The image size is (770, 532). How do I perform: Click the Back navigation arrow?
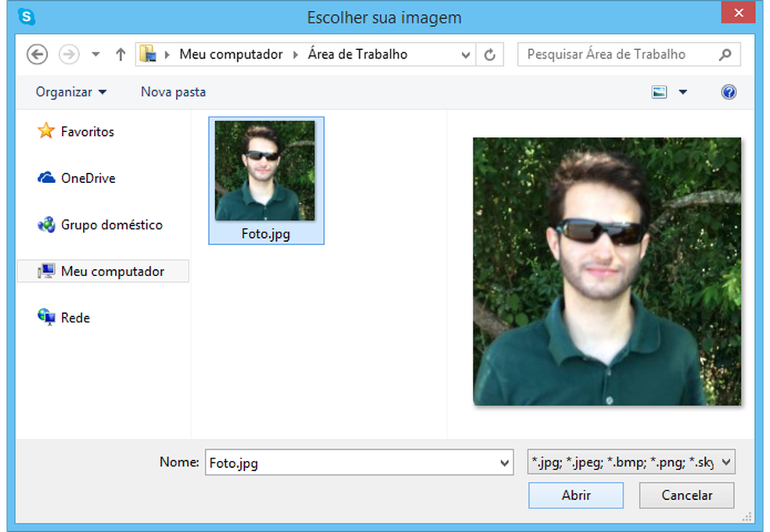pyautogui.click(x=37, y=55)
